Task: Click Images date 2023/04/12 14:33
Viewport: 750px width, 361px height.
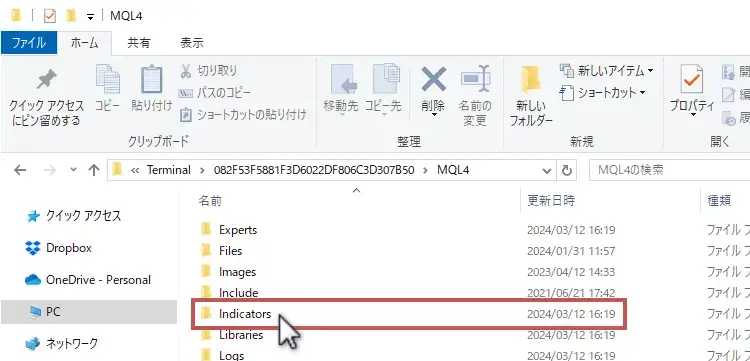Action: pyautogui.click(x=571, y=272)
